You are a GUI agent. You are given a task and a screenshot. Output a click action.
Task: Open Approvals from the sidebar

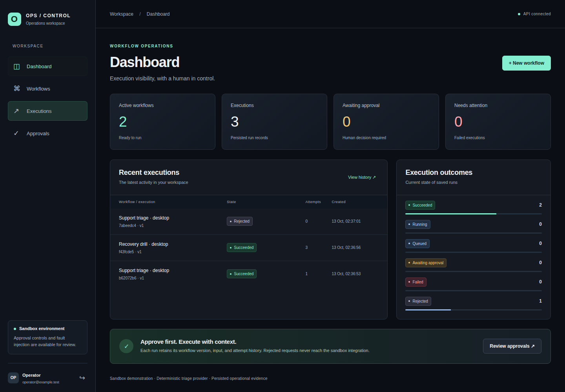pos(47,133)
